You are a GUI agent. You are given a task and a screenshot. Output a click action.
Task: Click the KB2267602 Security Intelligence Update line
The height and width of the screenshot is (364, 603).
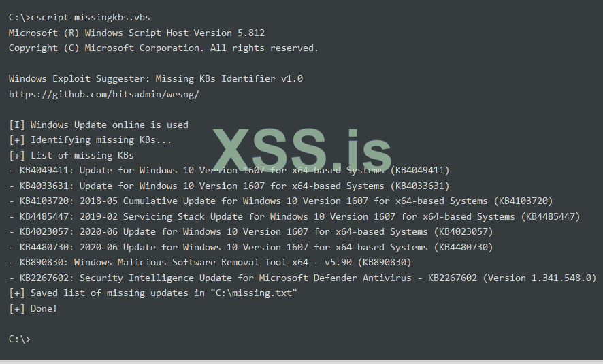click(303, 278)
